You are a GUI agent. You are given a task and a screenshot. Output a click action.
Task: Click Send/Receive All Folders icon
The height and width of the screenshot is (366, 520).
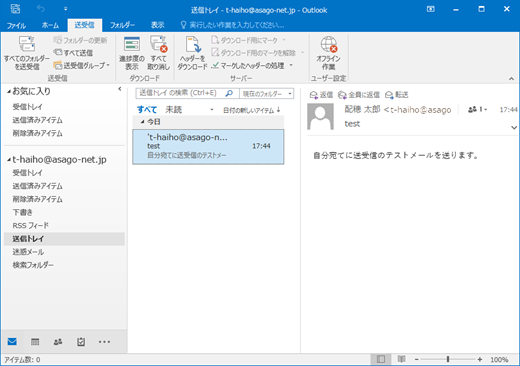point(27,45)
